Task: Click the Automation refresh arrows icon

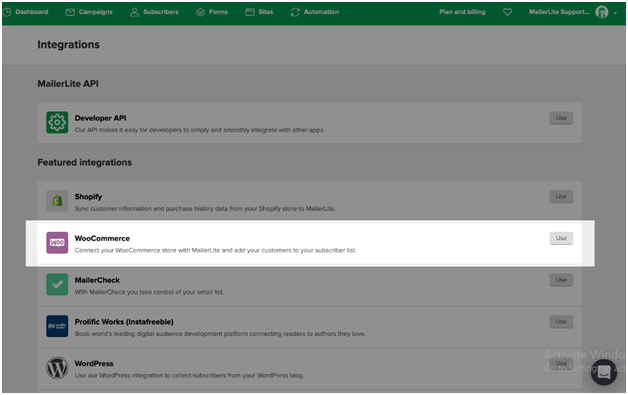Action: click(295, 12)
